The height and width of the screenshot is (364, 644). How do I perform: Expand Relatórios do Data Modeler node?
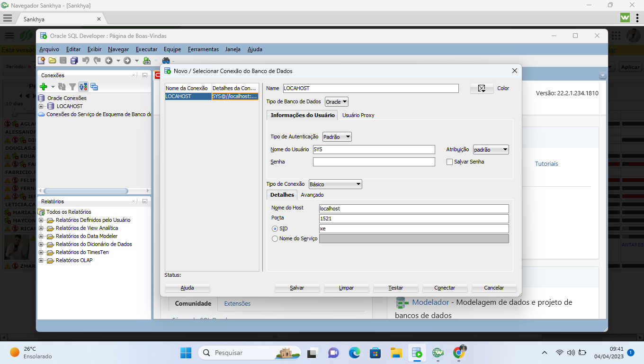click(x=41, y=236)
